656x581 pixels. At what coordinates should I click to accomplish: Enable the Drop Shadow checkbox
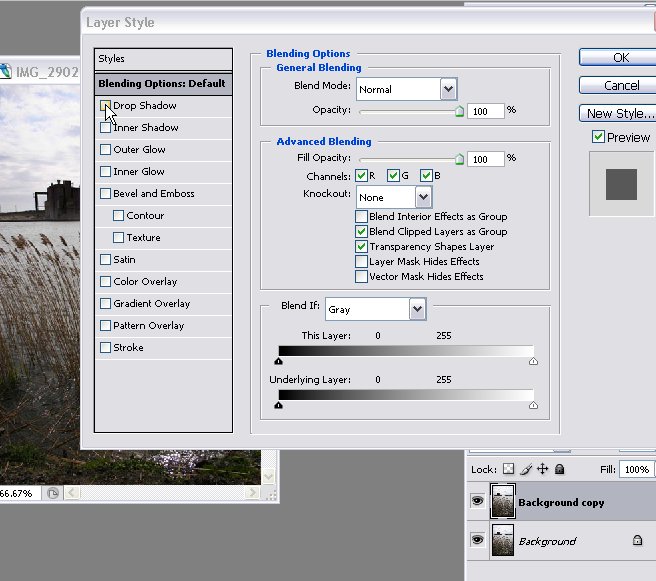pyautogui.click(x=106, y=106)
